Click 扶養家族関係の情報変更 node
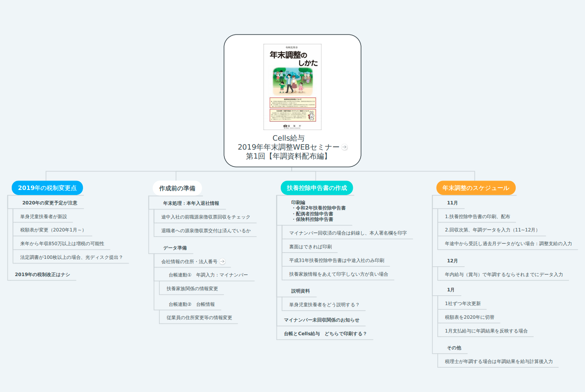585x392 pixels. (192, 289)
